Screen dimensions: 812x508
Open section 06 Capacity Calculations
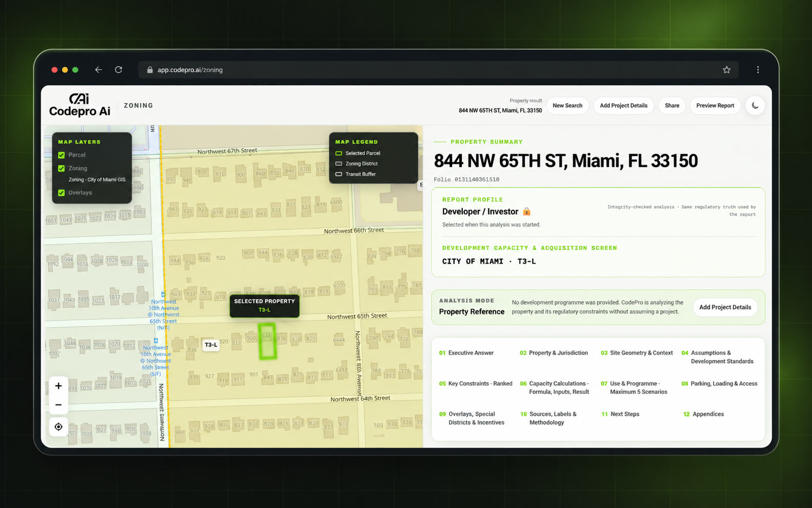click(554, 388)
